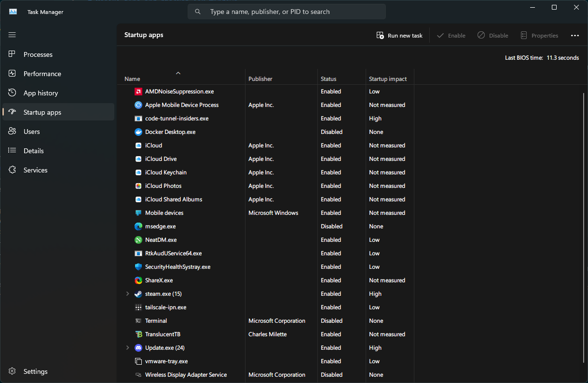Image resolution: width=588 pixels, height=383 pixels.
Task: Open the App history page
Action: [x=58, y=93]
